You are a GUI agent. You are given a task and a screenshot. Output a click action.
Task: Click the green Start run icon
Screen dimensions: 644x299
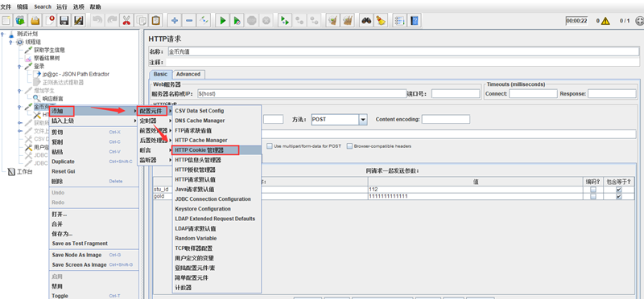tap(222, 20)
